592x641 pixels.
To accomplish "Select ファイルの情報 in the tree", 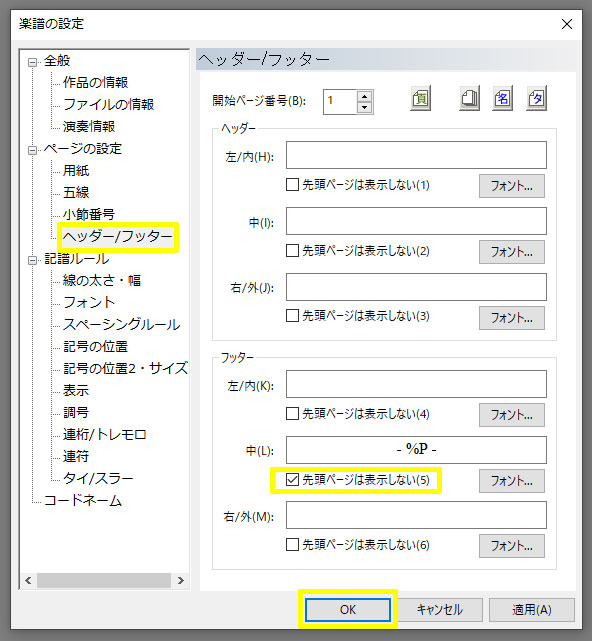I will (x=109, y=105).
